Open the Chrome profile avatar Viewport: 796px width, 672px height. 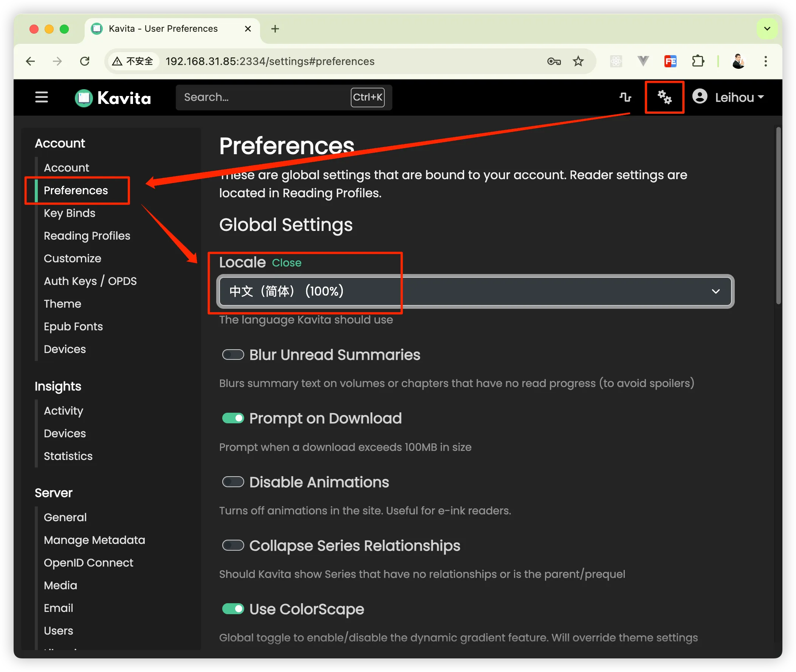(x=738, y=61)
